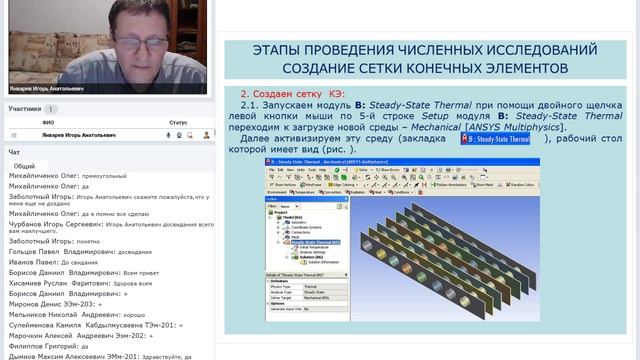Open the Heat loads dropdown
640x360 pixels.
pos(377,192)
